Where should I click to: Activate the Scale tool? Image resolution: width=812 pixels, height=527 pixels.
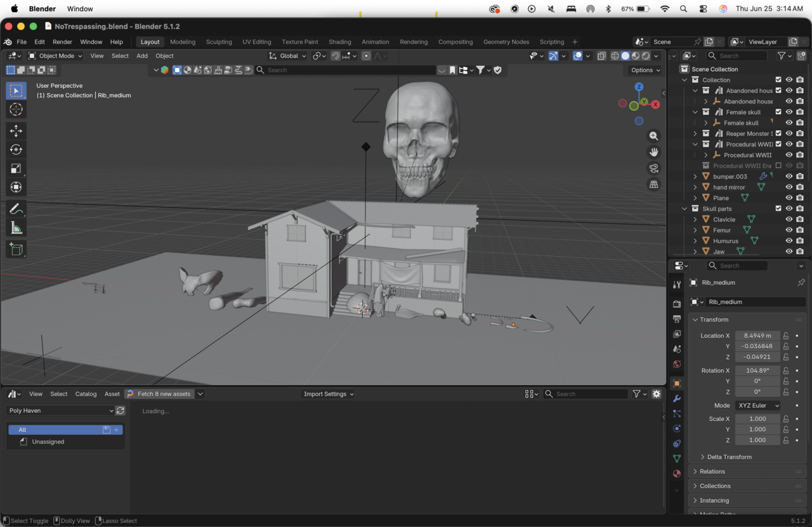click(16, 169)
